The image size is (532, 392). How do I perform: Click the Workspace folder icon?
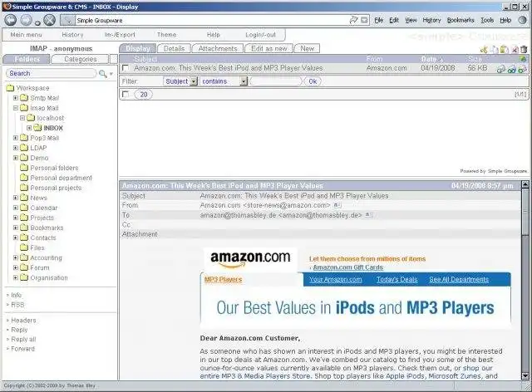tap(10, 88)
